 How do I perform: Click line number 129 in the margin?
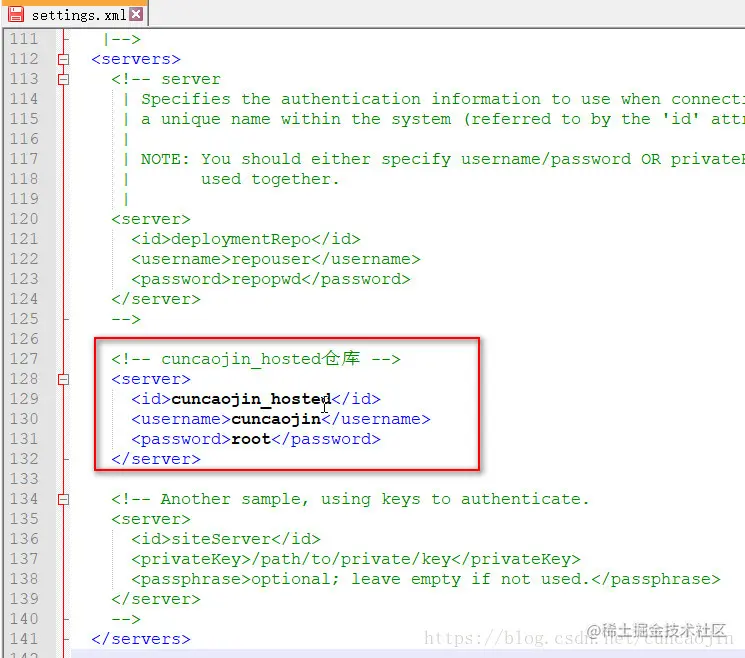point(24,399)
